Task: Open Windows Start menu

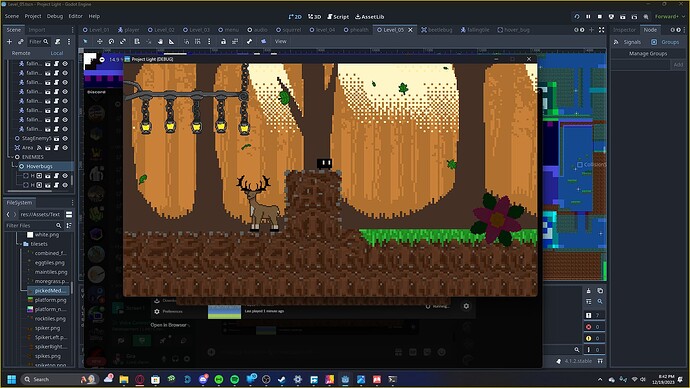Action: (12, 379)
